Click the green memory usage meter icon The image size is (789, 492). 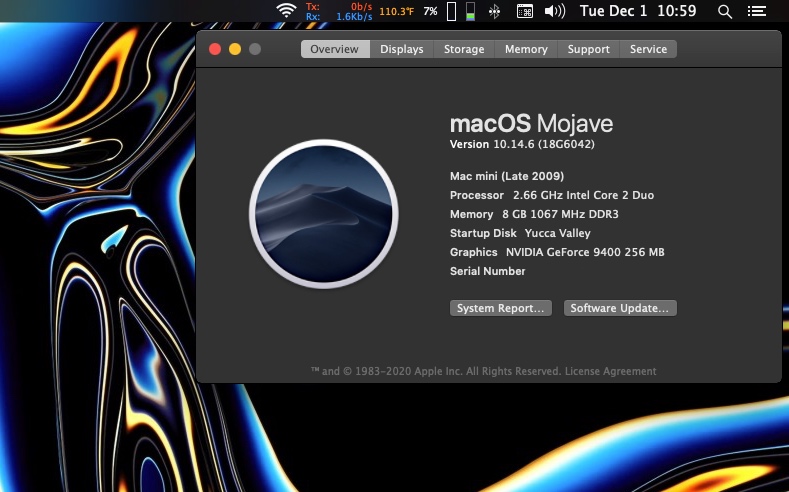click(470, 11)
